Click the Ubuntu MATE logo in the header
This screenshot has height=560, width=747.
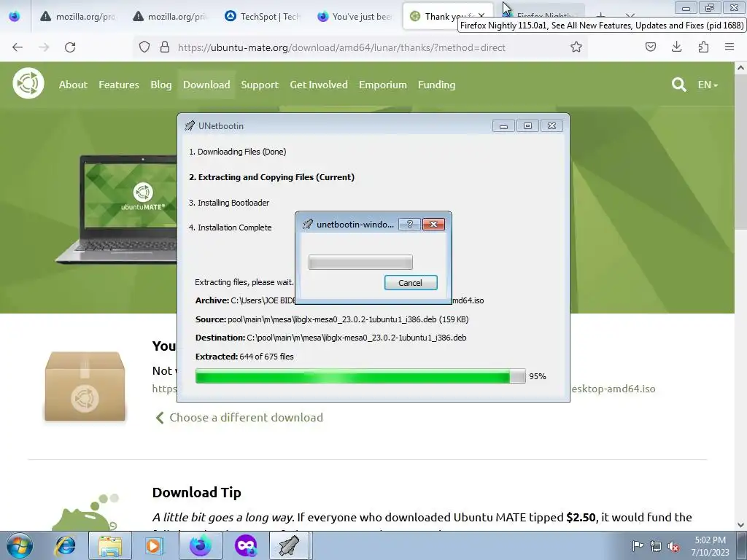[28, 83]
